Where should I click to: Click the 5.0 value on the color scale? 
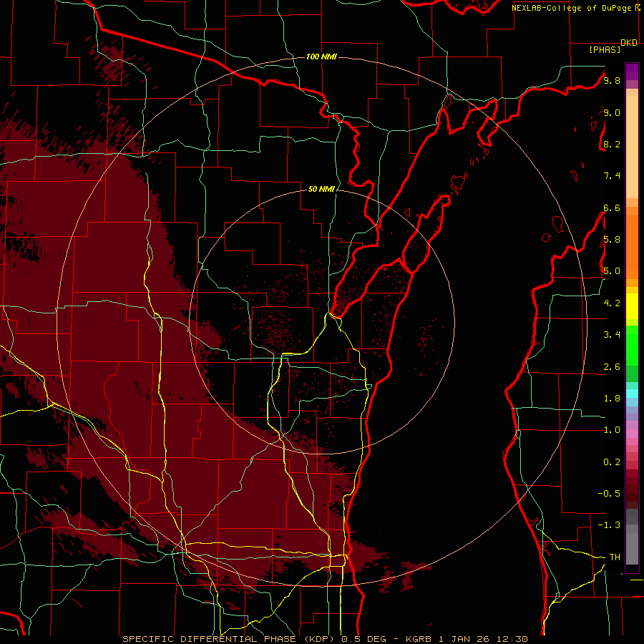pos(612,271)
